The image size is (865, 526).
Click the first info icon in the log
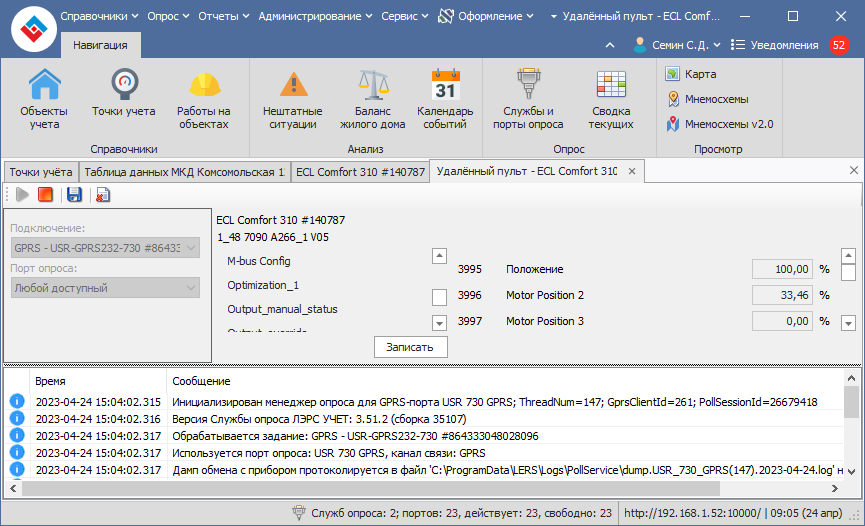point(17,401)
